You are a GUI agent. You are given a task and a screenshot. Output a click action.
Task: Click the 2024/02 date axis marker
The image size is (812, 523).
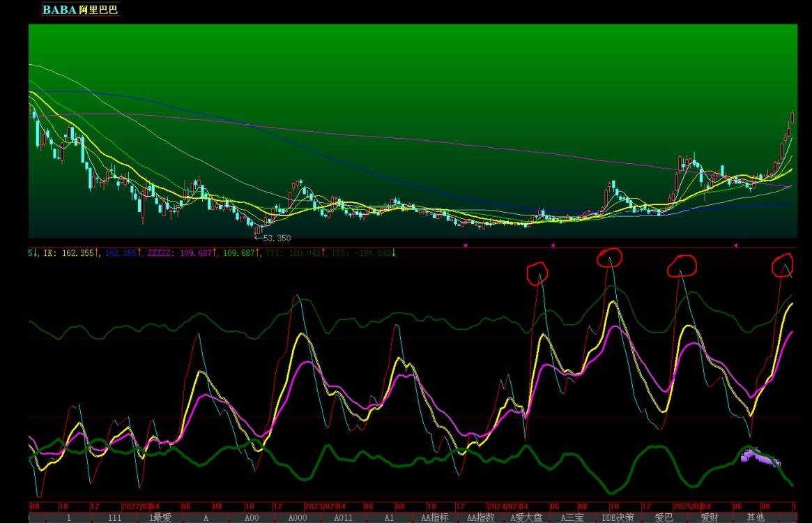[x=503, y=506]
